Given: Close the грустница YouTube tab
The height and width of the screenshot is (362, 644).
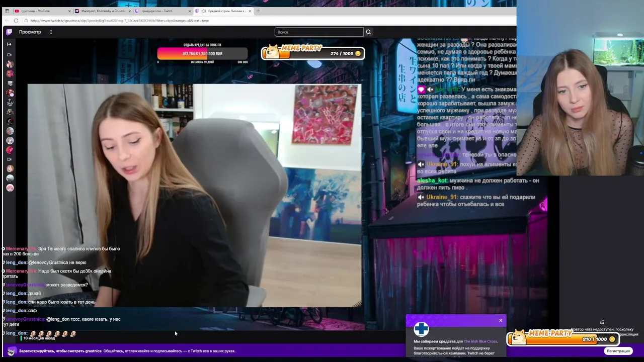Looking at the screenshot, I should click(69, 11).
